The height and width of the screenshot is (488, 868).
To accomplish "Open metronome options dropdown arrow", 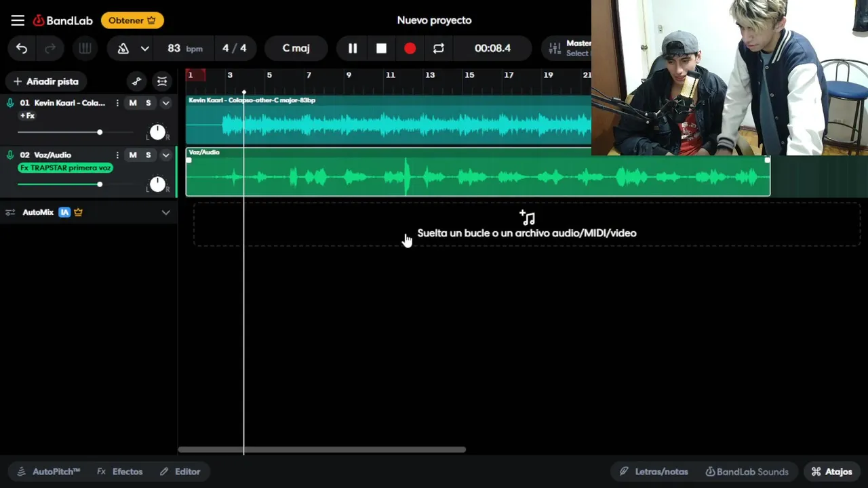I will pos(144,48).
